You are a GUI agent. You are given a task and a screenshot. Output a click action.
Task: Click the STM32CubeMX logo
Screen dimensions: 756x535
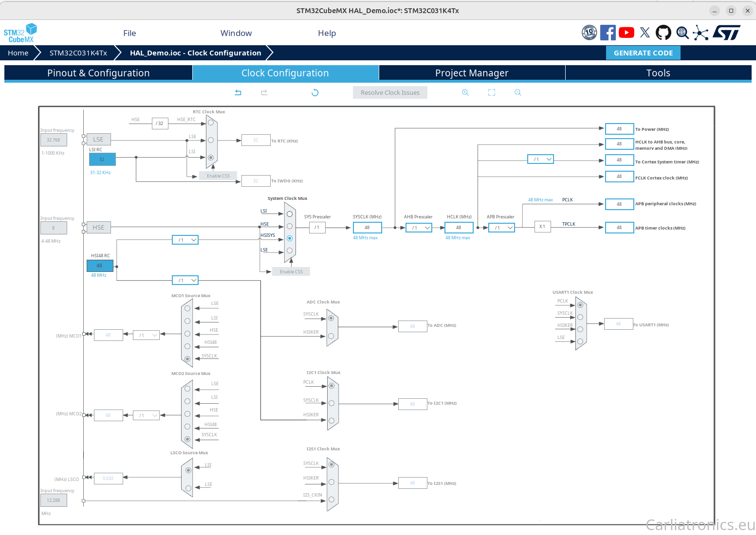(x=20, y=33)
